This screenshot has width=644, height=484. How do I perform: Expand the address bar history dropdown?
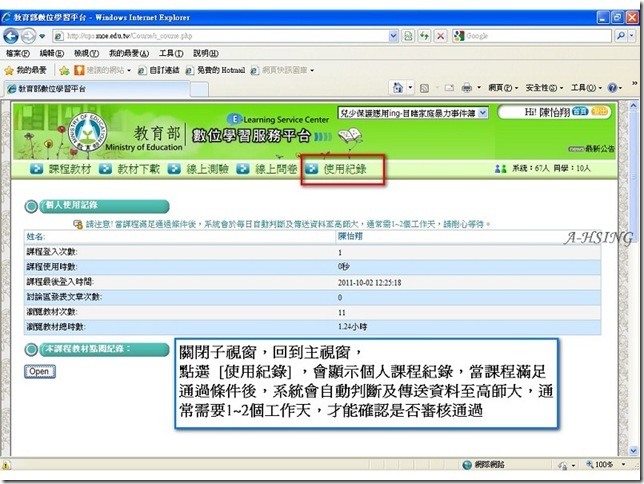[393, 36]
